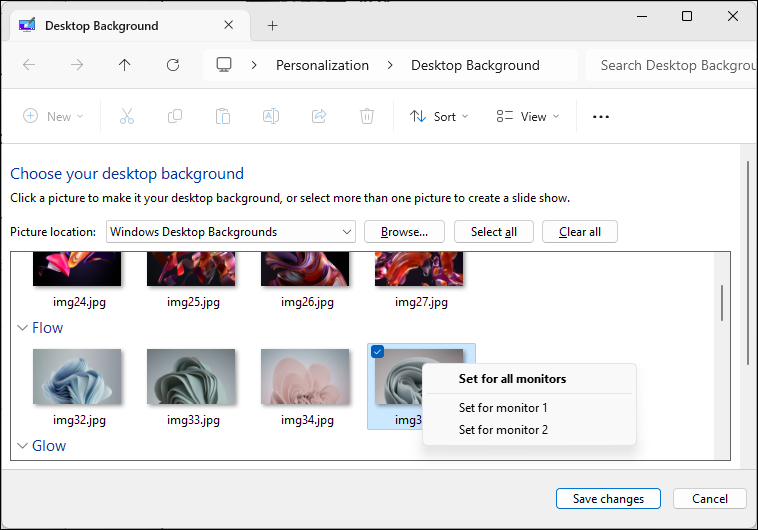
Task: Click the Paste clipboard icon
Action: pos(223,116)
